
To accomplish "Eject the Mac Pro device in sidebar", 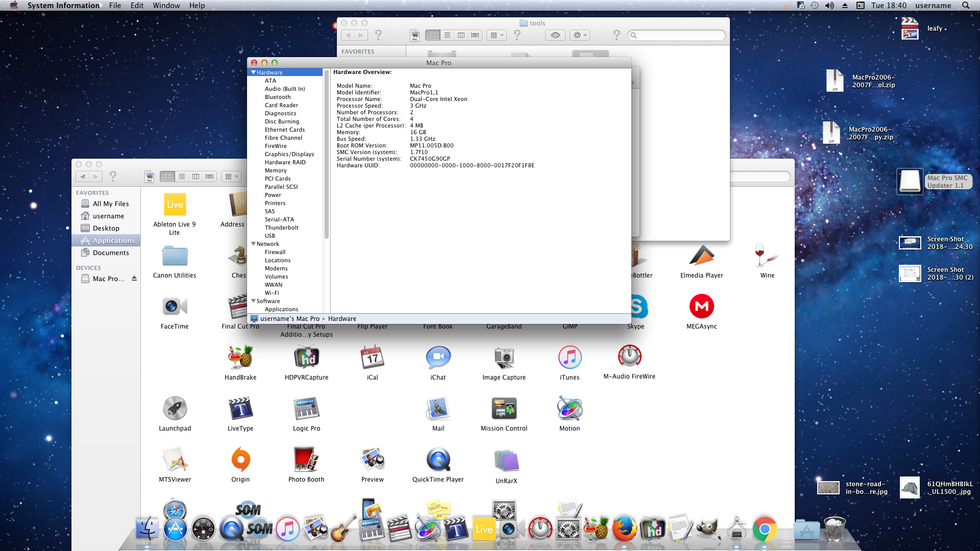I will tap(134, 279).
